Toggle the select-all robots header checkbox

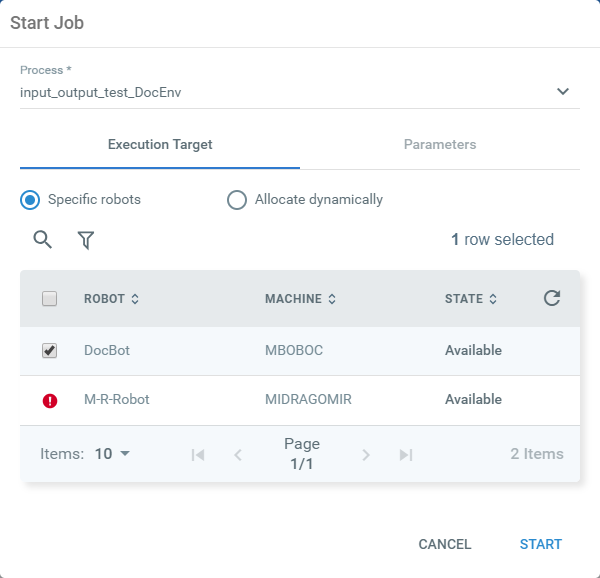coord(50,298)
